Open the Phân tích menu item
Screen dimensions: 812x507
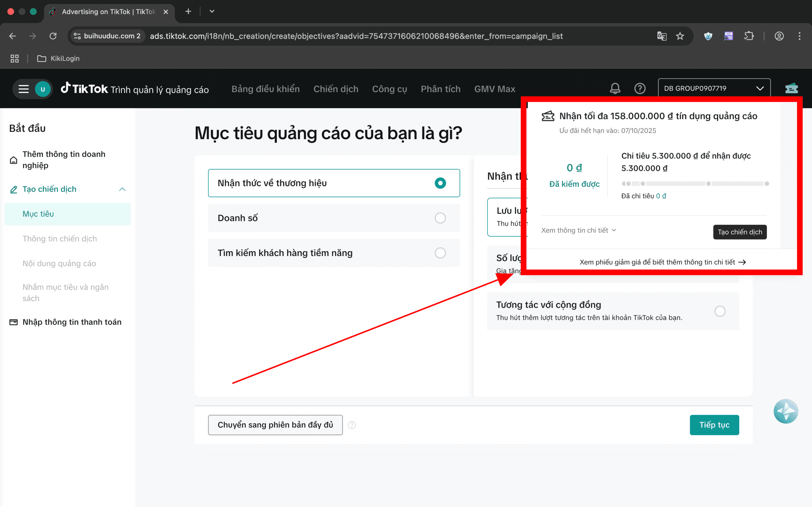click(440, 89)
